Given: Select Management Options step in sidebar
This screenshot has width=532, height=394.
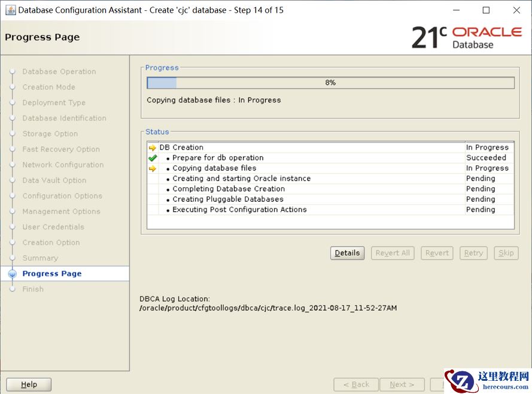Looking at the screenshot, I should click(x=62, y=212).
